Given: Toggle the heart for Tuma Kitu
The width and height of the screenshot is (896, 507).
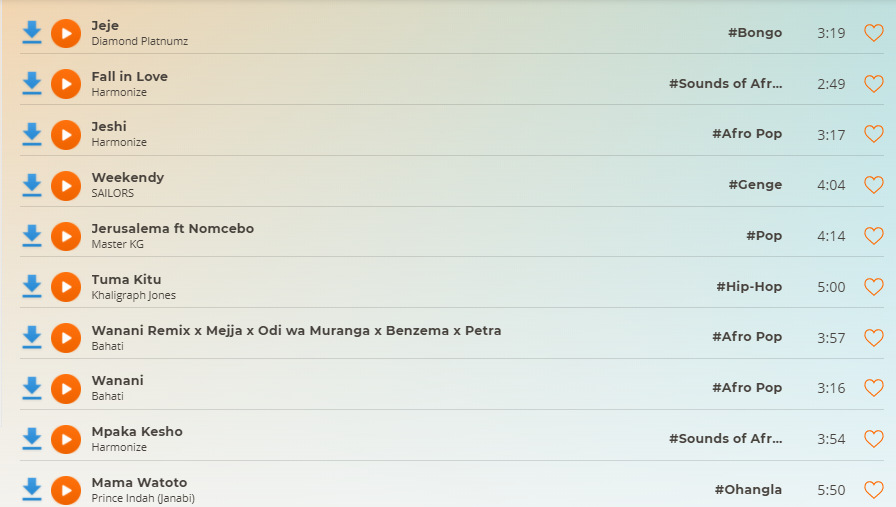Looking at the screenshot, I should coord(873,286).
